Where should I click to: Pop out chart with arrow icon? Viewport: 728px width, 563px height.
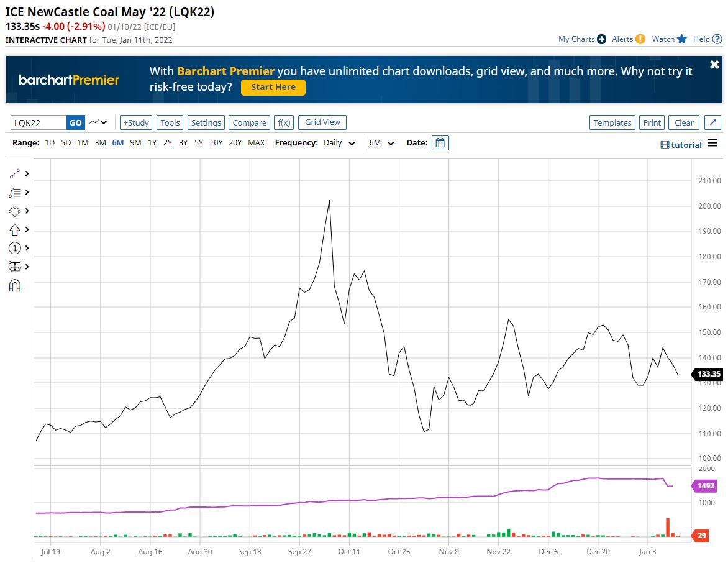(713, 122)
